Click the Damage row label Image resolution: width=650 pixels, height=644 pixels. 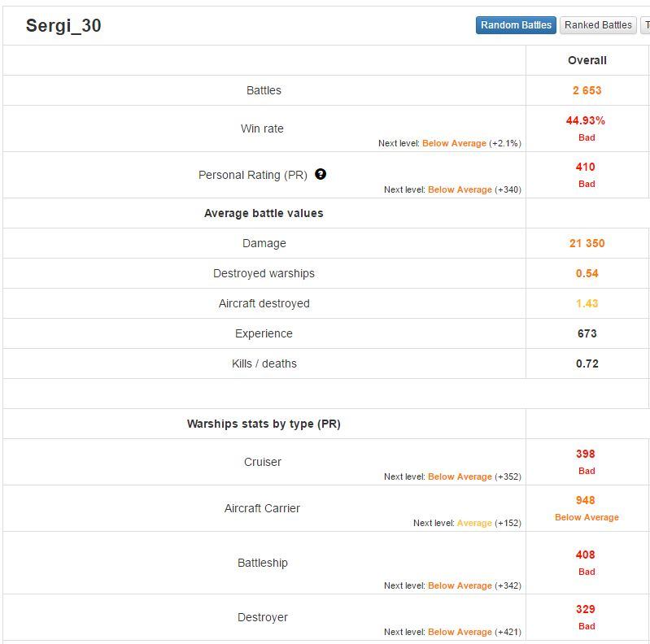tap(264, 243)
